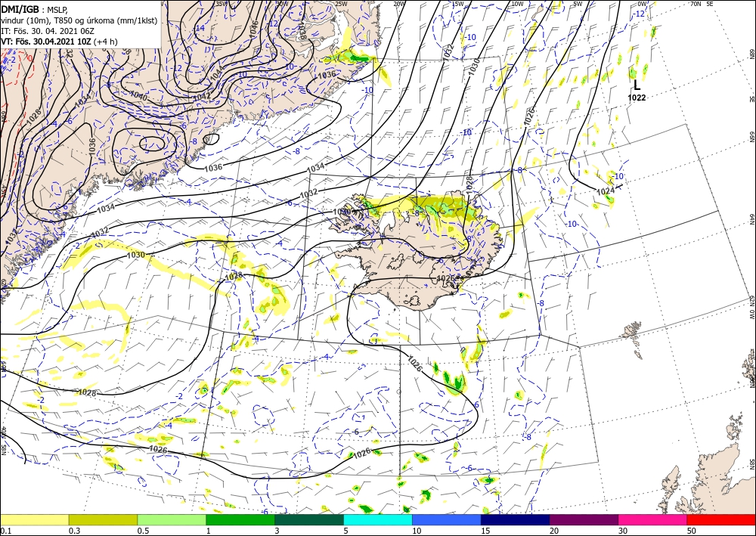
Task: Click the 'VT: Fös. 30.04.2021 10Z (+4 h)' line
Action: pyautogui.click(x=59, y=42)
